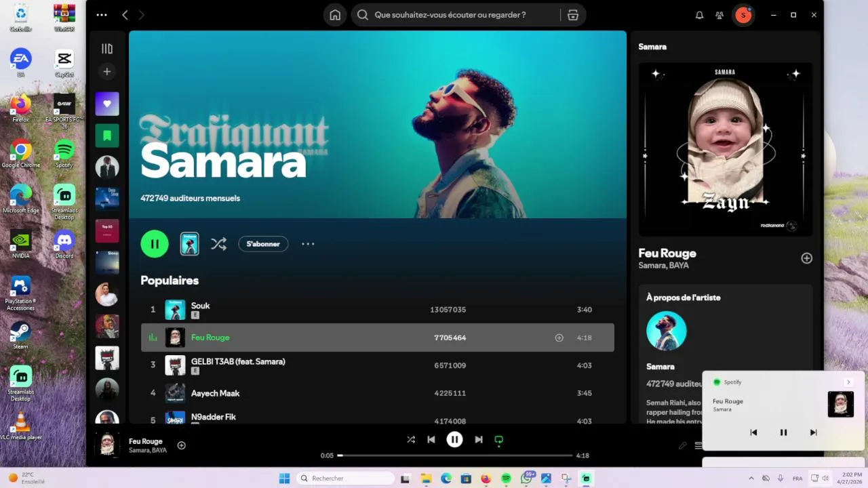Open Firefox from the taskbar
868x488 pixels.
click(486, 479)
